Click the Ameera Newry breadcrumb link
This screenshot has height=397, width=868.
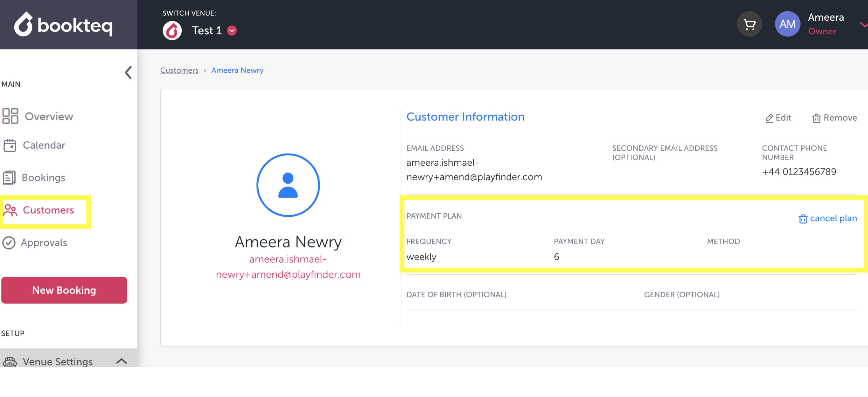click(237, 70)
